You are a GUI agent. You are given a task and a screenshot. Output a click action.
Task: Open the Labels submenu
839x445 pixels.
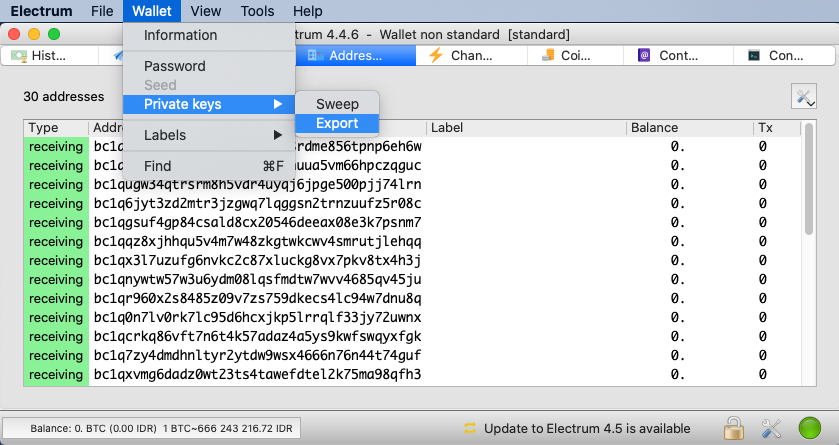209,135
